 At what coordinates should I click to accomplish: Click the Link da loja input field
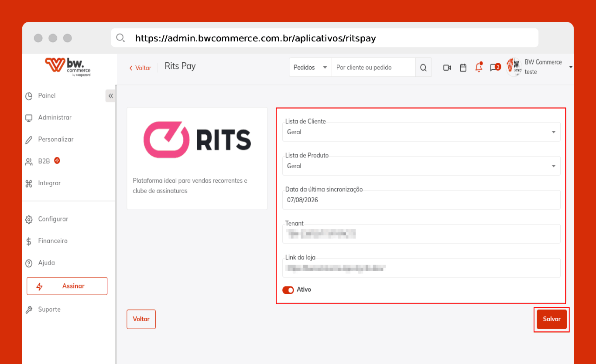coord(421,268)
